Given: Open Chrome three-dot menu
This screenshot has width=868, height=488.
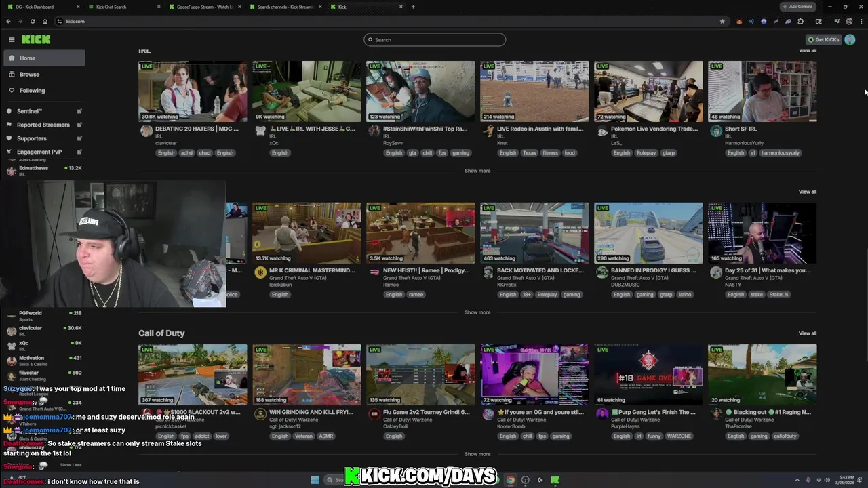Looking at the screenshot, I should click(861, 21).
